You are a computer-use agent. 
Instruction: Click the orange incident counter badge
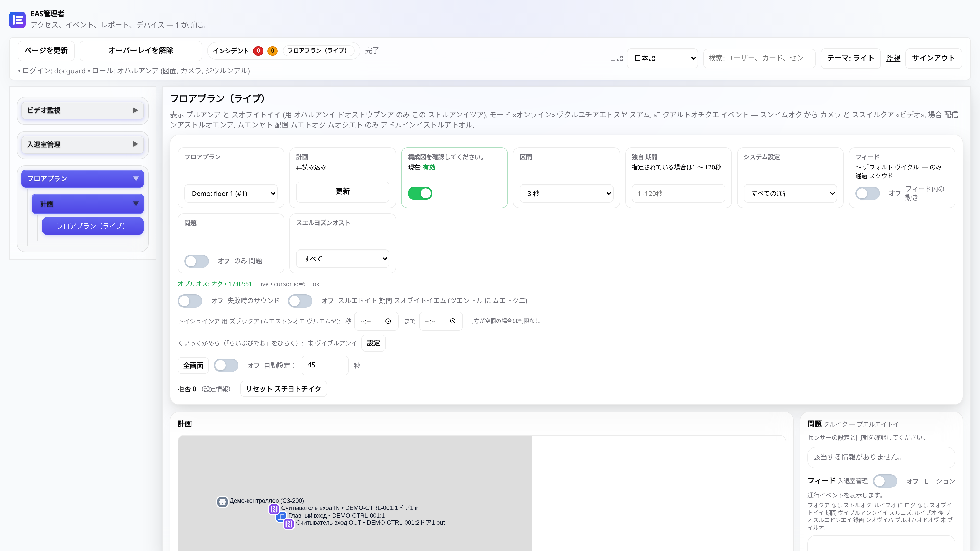tap(272, 51)
